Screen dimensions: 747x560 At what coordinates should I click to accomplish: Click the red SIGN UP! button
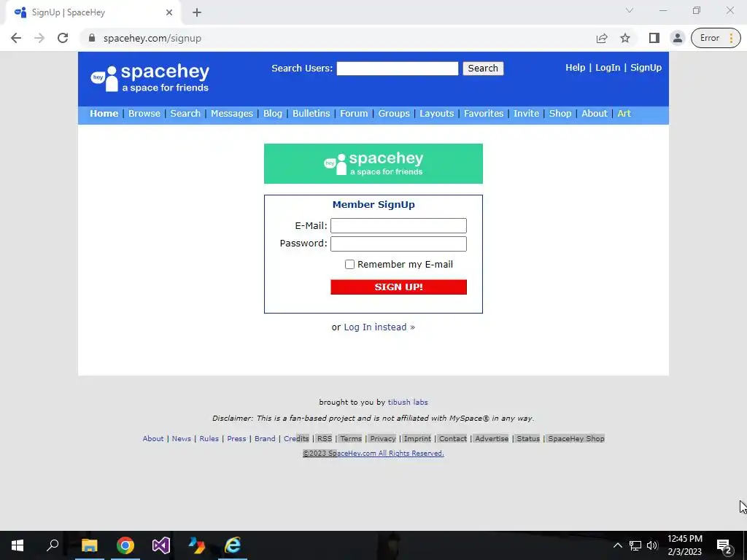398,287
